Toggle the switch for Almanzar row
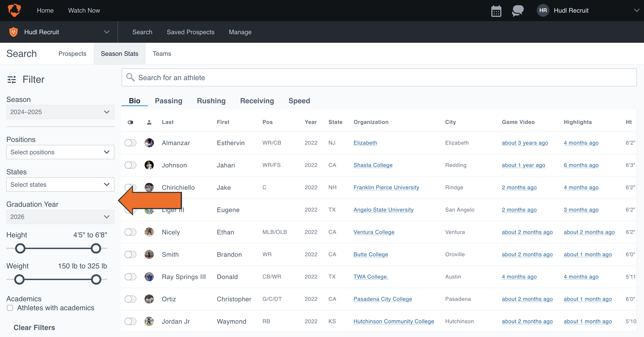This screenshot has width=644, height=337. [x=130, y=143]
